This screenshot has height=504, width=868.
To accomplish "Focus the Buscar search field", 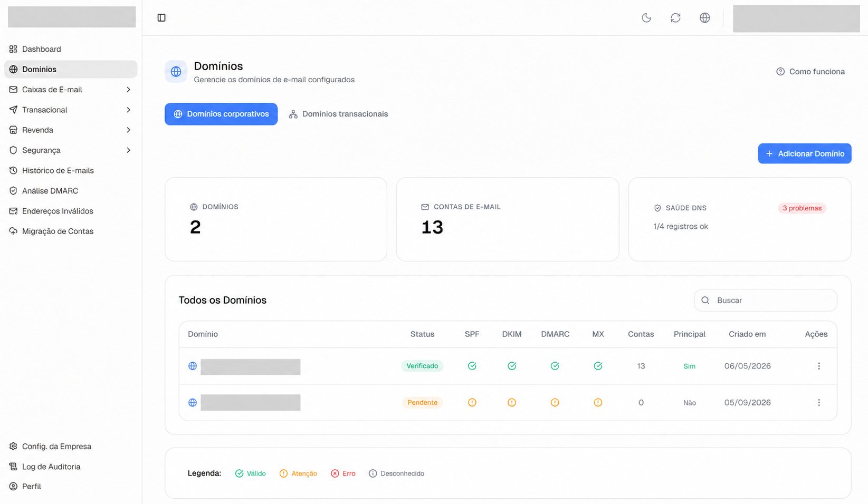I will pyautogui.click(x=766, y=301).
